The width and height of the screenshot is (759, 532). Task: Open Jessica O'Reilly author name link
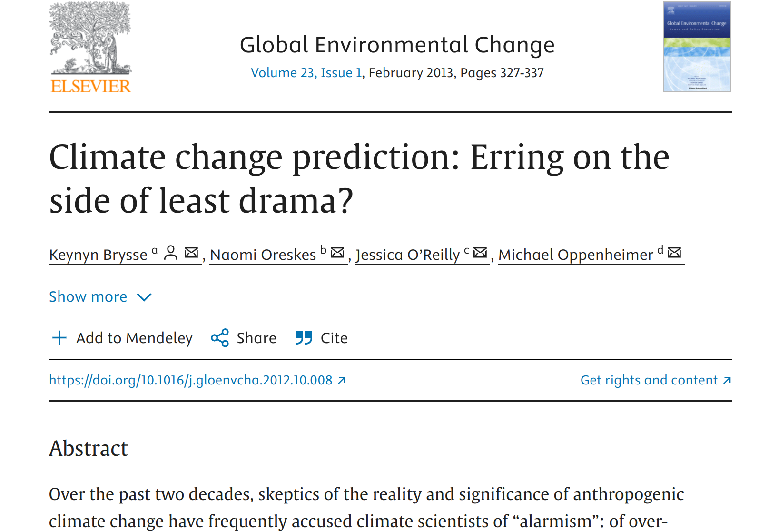point(408,255)
